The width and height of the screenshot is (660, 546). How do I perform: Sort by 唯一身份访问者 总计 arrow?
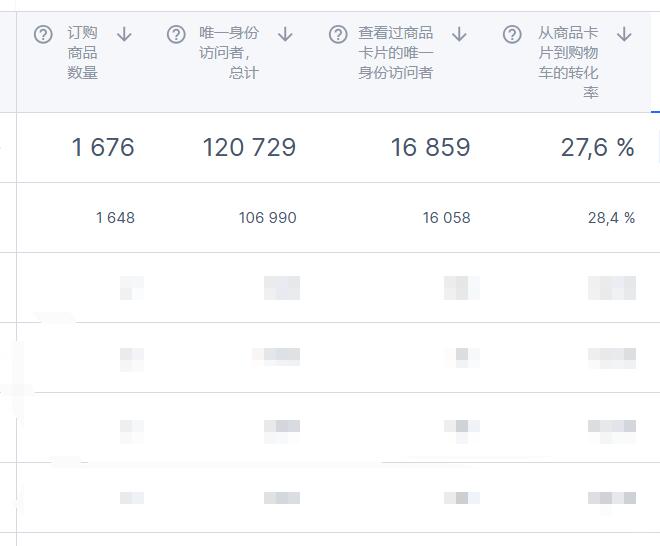tap(285, 34)
